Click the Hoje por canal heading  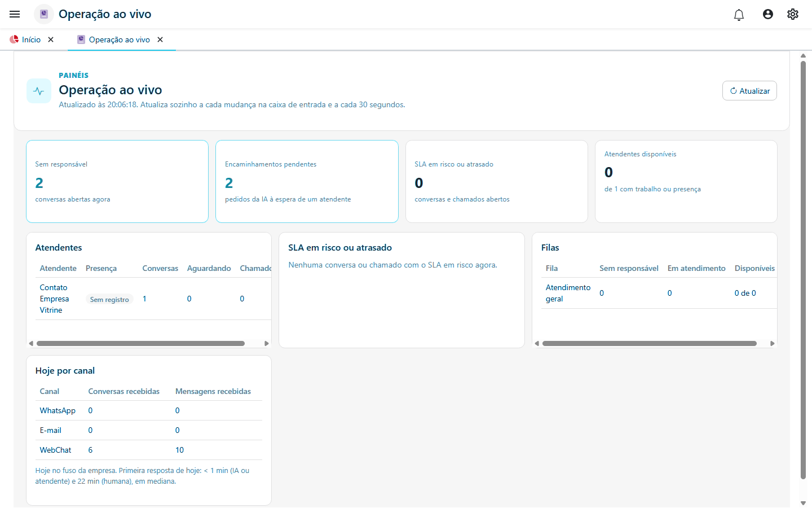click(65, 371)
